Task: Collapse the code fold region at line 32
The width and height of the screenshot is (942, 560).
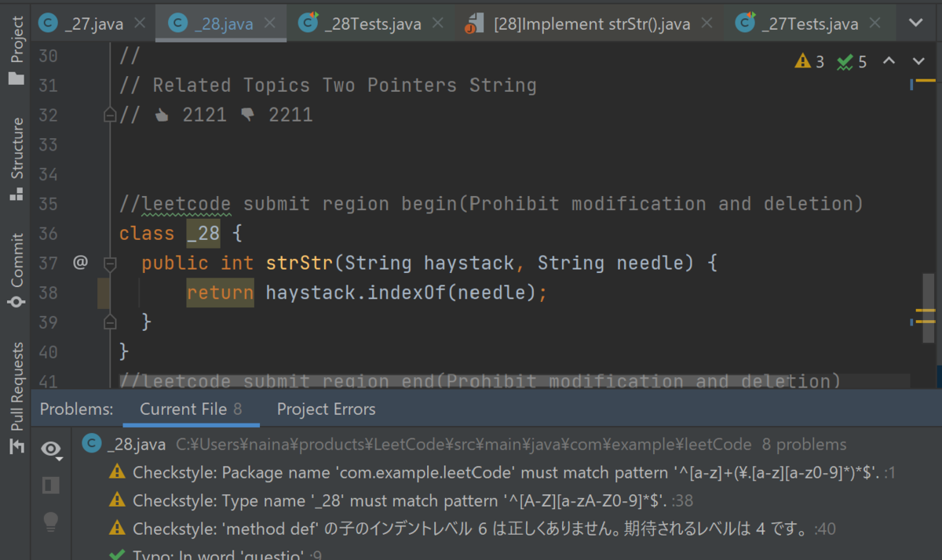Action: (x=110, y=115)
